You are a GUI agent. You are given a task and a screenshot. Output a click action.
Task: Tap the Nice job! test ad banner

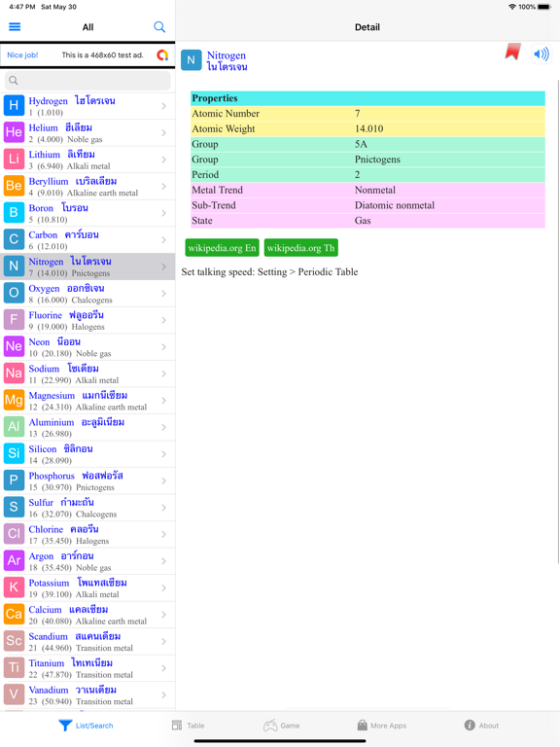[87, 54]
